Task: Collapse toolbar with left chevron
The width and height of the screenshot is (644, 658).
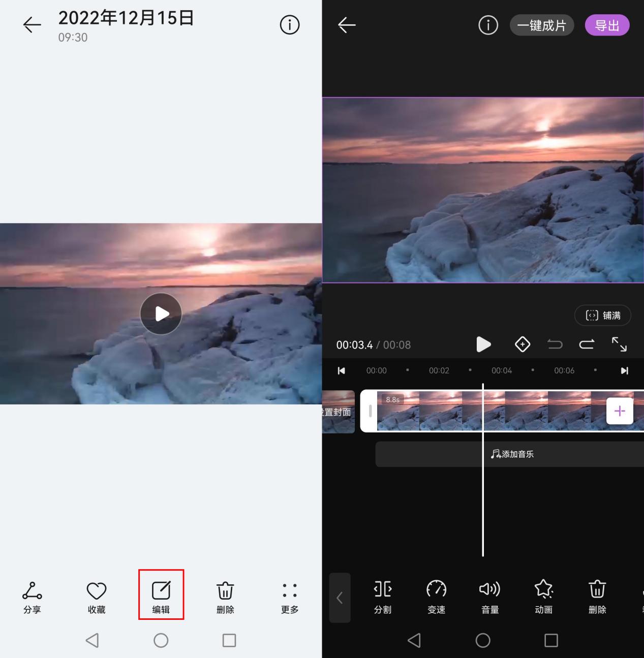Action: click(340, 598)
